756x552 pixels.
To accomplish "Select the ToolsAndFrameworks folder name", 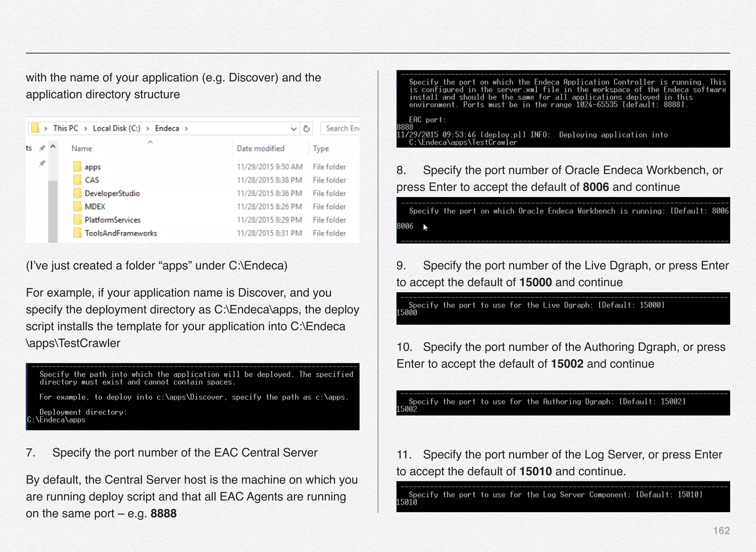I will click(121, 233).
